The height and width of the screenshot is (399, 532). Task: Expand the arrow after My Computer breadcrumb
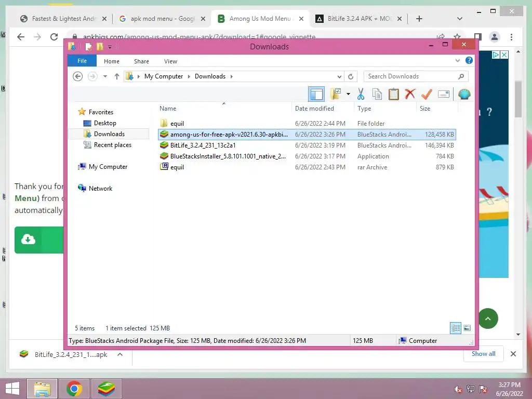189,76
